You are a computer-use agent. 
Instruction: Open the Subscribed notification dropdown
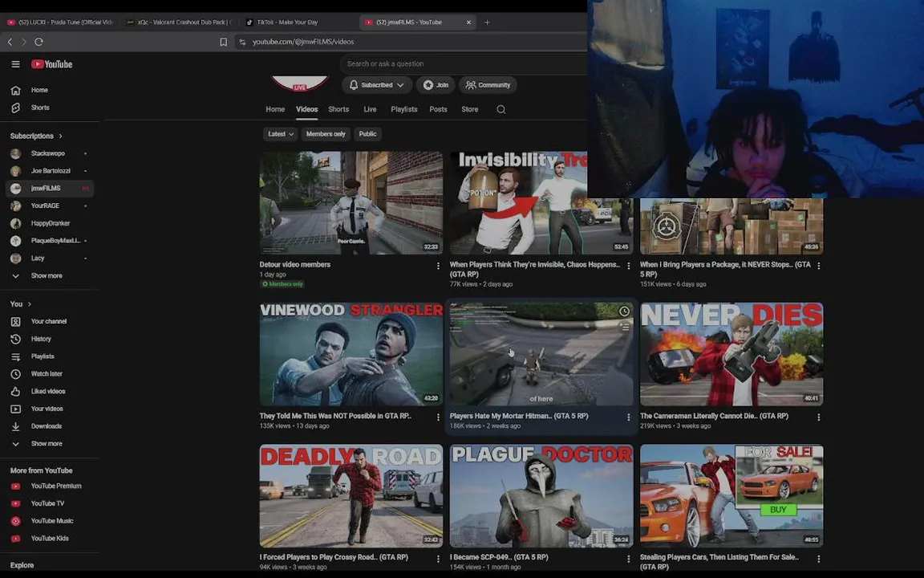click(376, 85)
